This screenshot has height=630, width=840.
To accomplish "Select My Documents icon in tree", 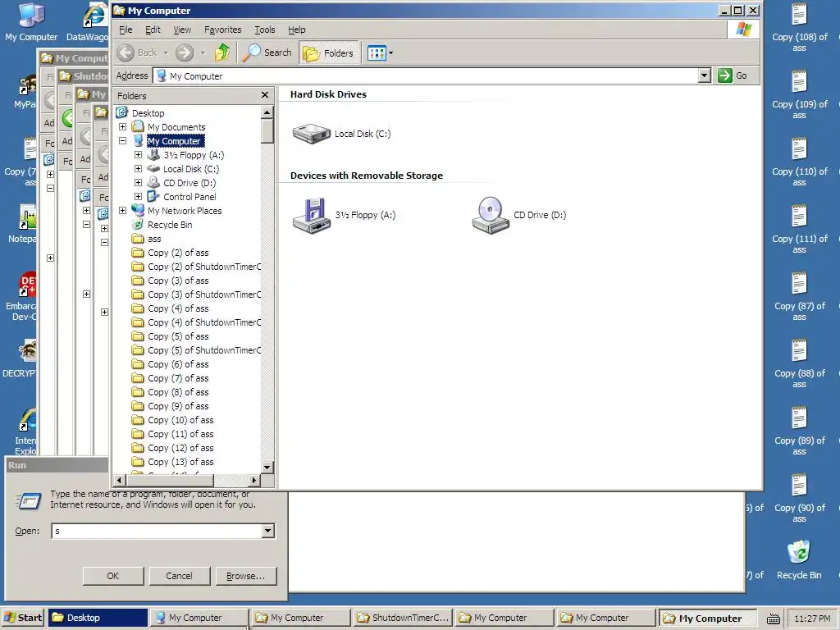I will pos(138,126).
